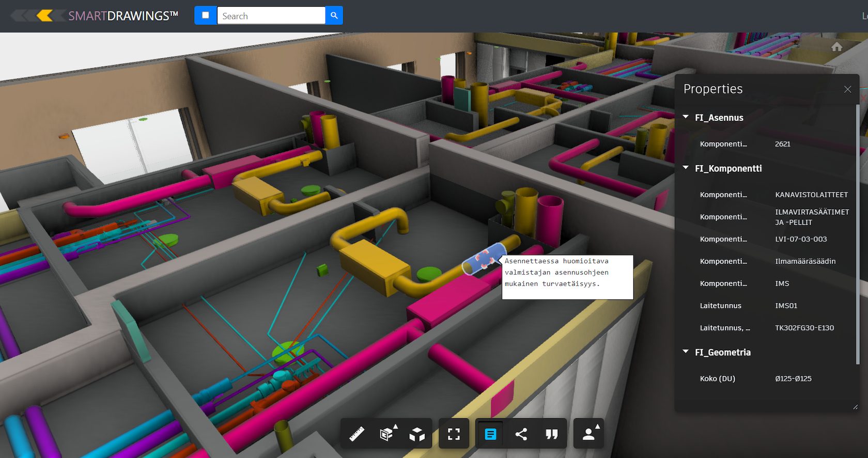Click the installation note tooltip text
This screenshot has height=458, width=868.
click(x=557, y=272)
